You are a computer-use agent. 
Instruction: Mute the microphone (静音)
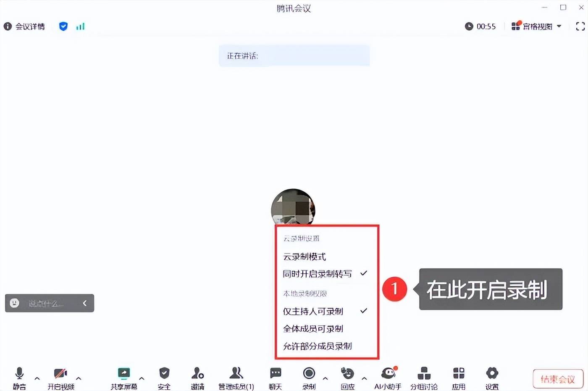(x=19, y=378)
